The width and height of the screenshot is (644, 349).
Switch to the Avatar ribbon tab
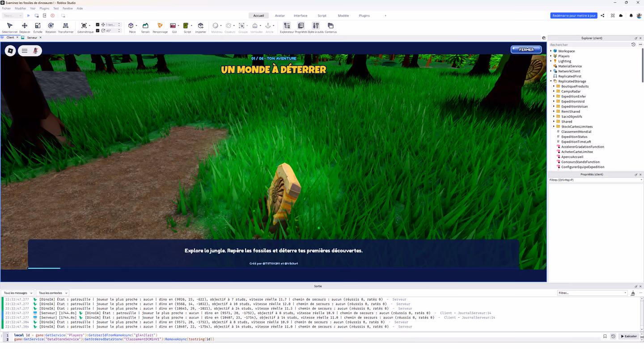click(x=280, y=16)
